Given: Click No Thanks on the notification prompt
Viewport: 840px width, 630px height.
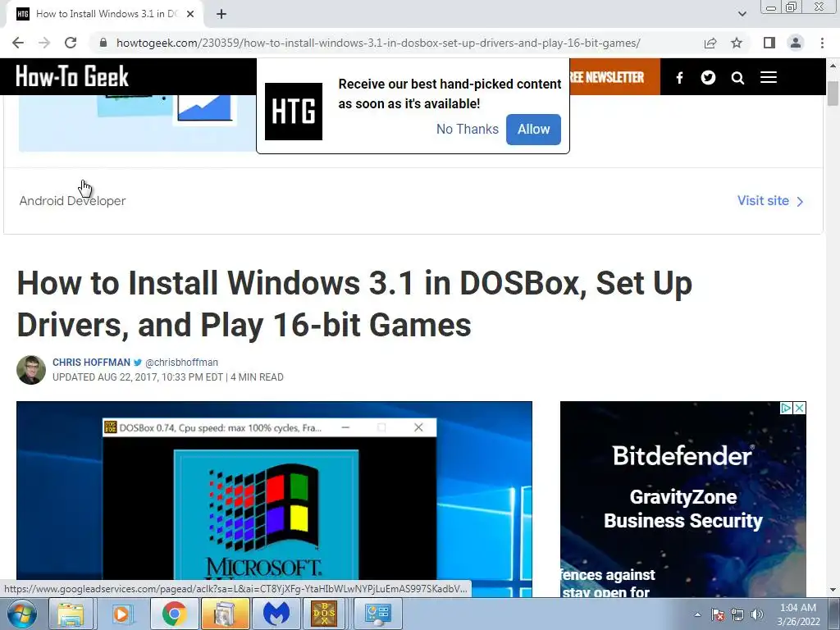Looking at the screenshot, I should [x=467, y=129].
